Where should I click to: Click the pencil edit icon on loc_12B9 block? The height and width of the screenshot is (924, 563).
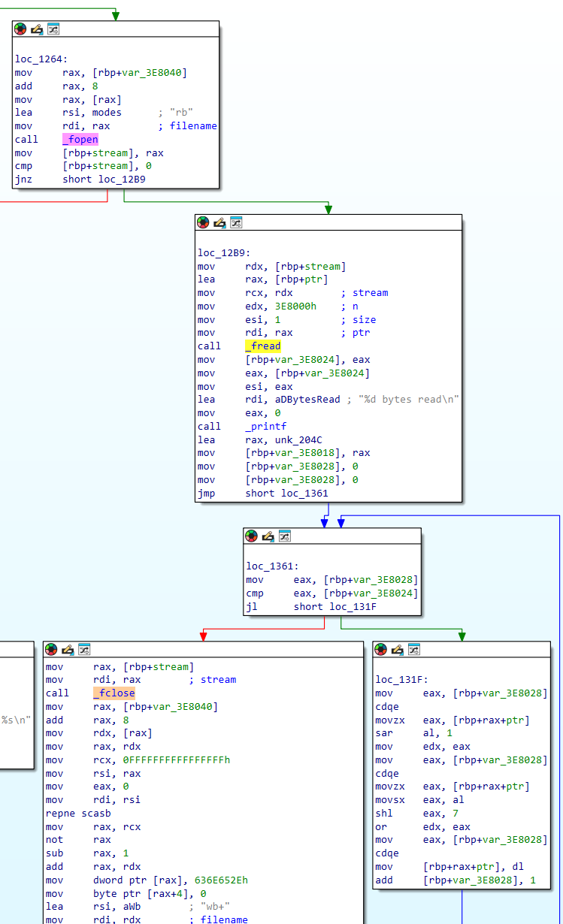pyautogui.click(x=219, y=222)
